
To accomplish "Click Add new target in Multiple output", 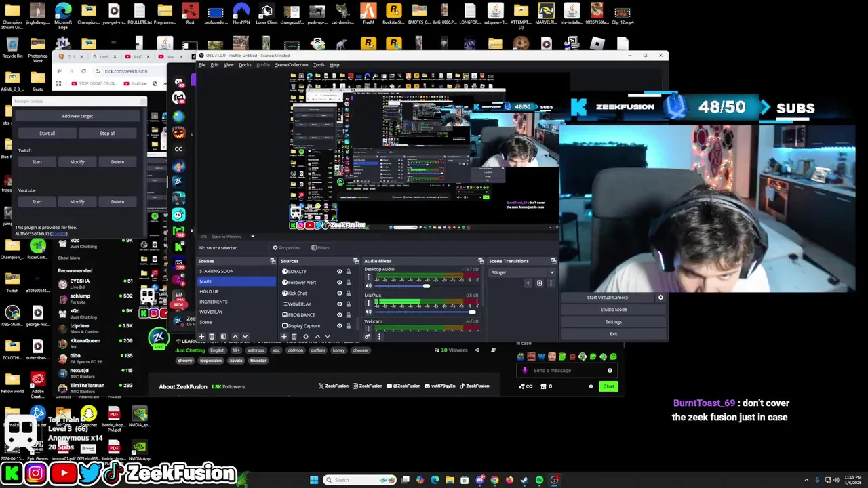I will (77, 116).
